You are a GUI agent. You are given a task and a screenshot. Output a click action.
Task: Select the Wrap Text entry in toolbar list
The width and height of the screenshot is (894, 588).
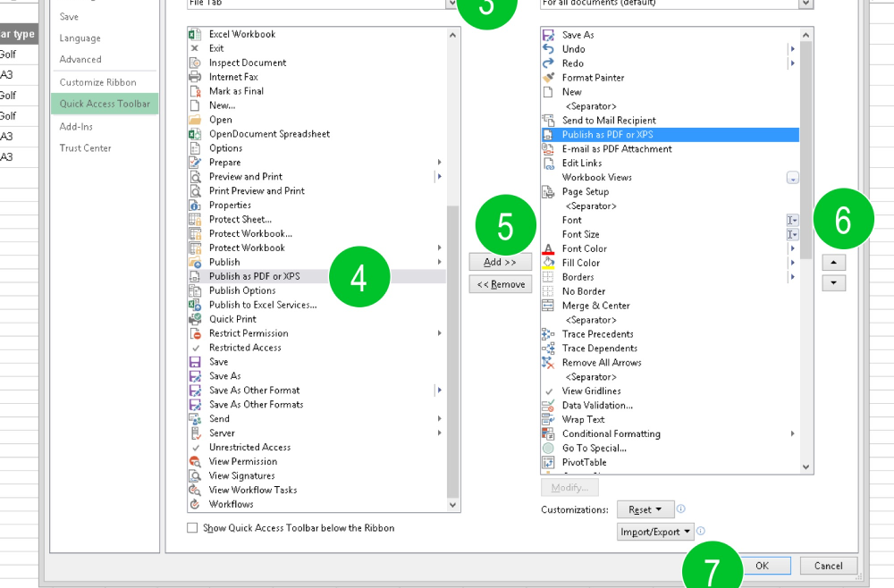pos(670,419)
